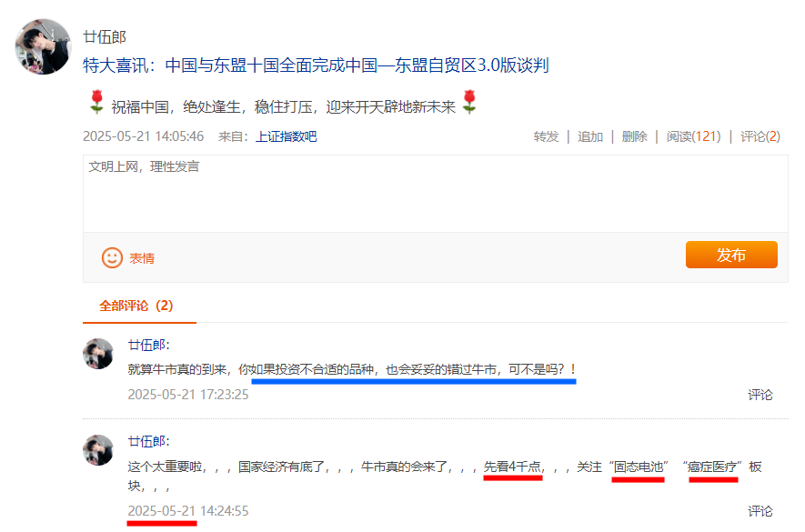Image resolution: width=805 pixels, height=532 pixels.
Task: Focus the comment box 文明上网，理性发言
Action: pyautogui.click(x=436, y=194)
